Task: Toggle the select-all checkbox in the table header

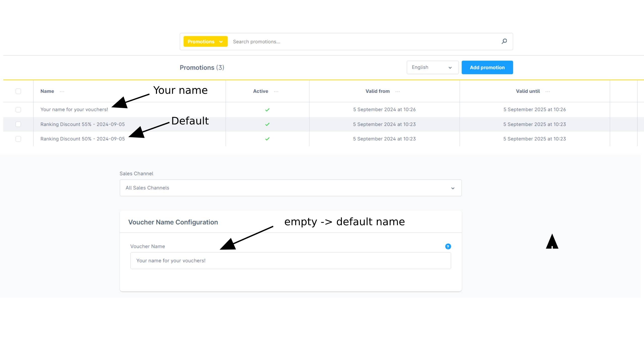Action: pos(18,91)
